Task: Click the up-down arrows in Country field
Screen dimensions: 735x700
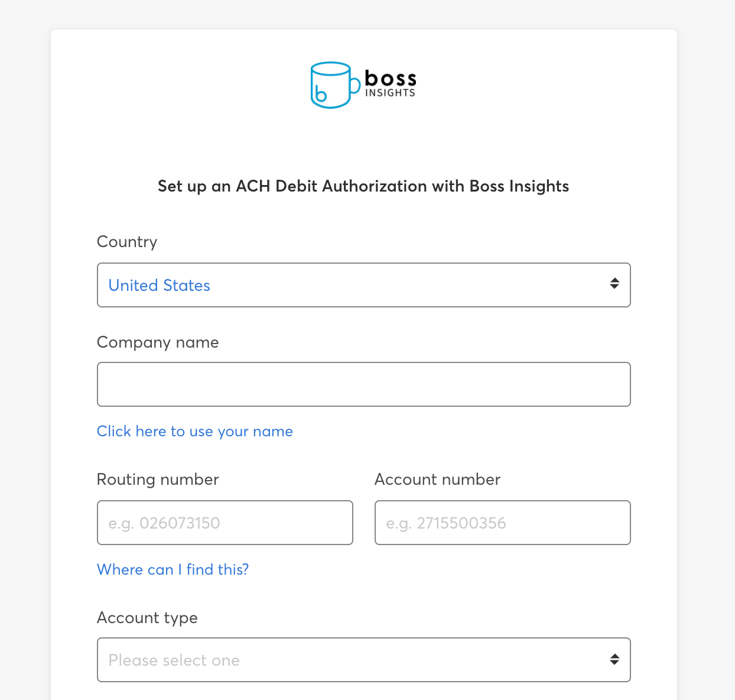Action: click(614, 283)
